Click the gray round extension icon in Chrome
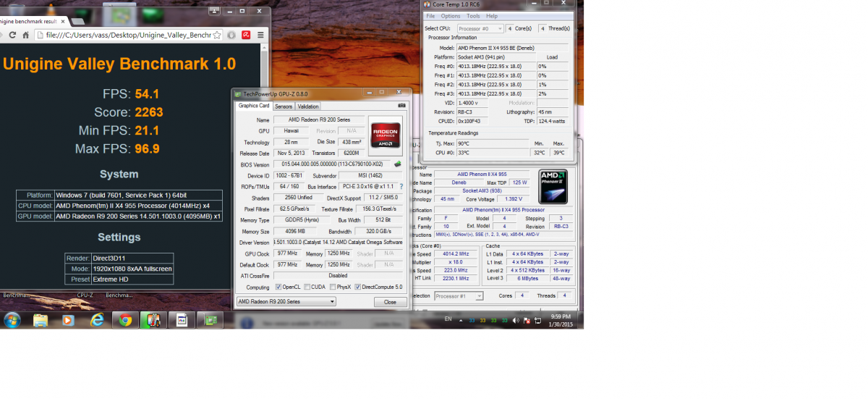The width and height of the screenshot is (868, 399). pyautogui.click(x=231, y=35)
